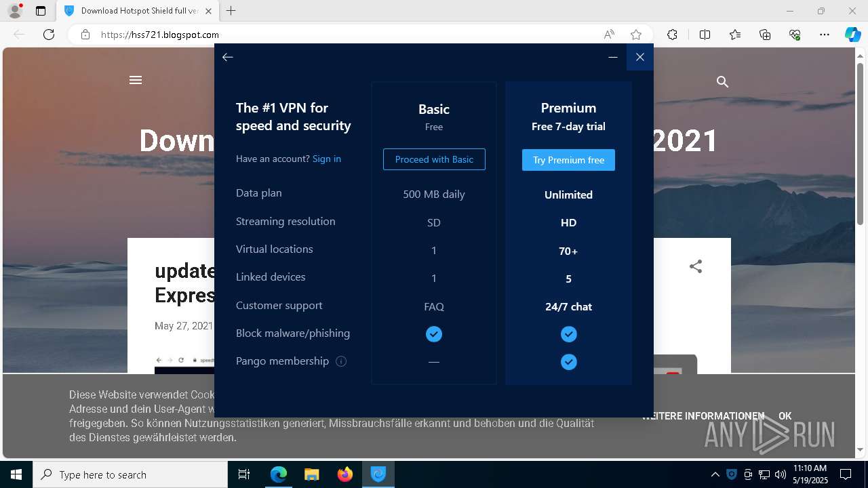The width and height of the screenshot is (868, 488).
Task: Open the notification center icon
Action: pyautogui.click(x=846, y=474)
